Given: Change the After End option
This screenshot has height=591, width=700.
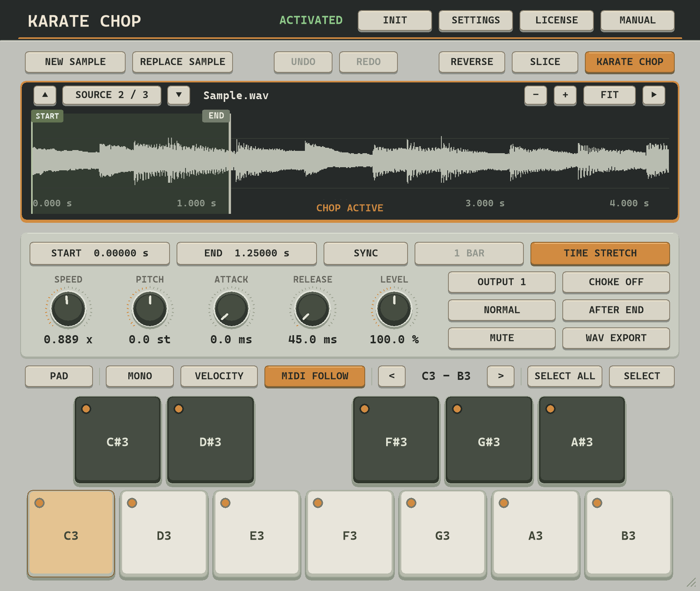Looking at the screenshot, I should (616, 310).
